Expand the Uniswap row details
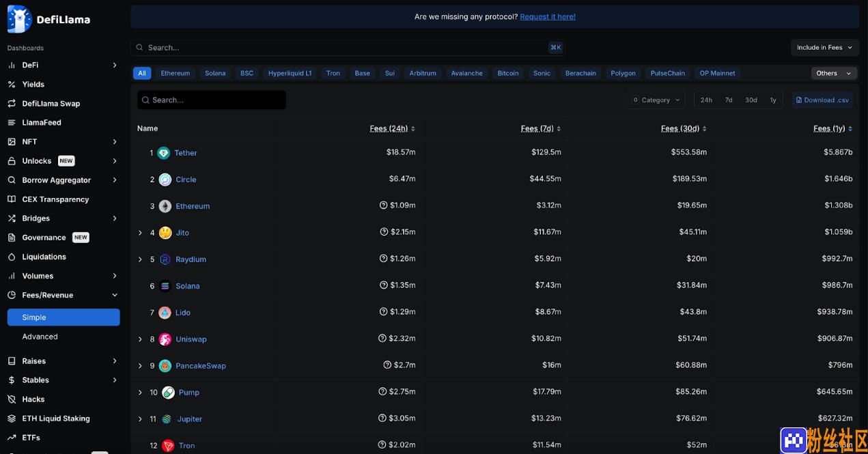Screen dimensions: 868x454 pos(140,339)
